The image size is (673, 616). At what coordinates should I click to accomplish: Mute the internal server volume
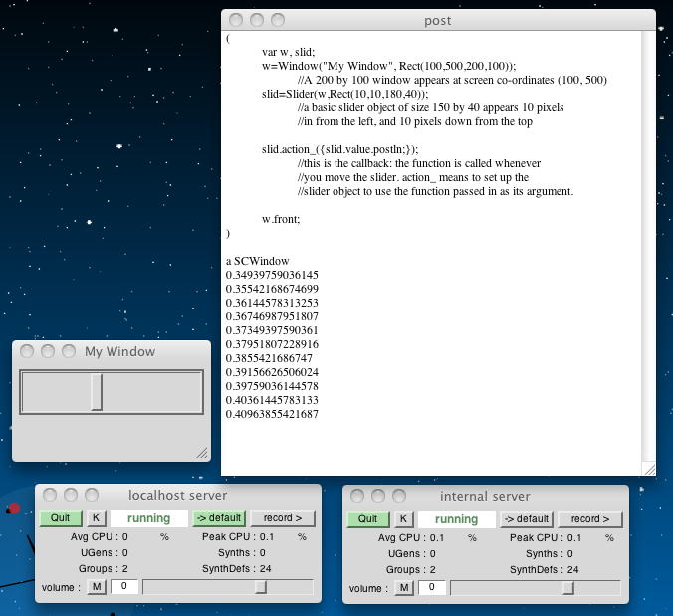[x=403, y=587]
